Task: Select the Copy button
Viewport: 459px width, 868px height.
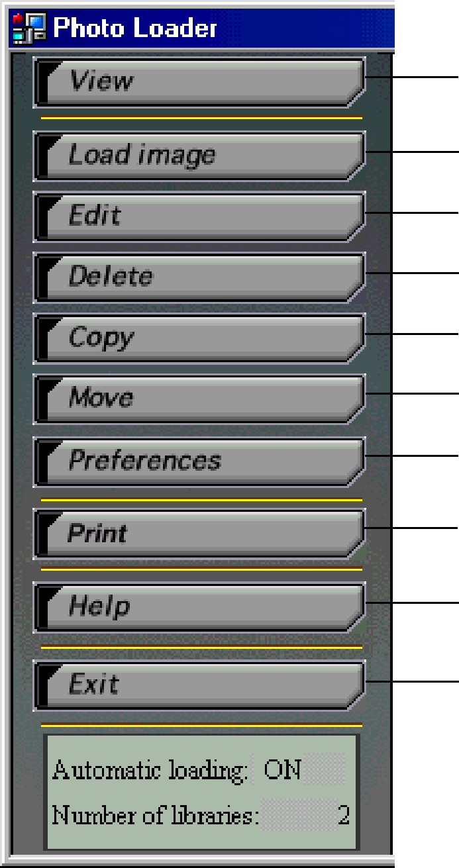Action: [199, 338]
